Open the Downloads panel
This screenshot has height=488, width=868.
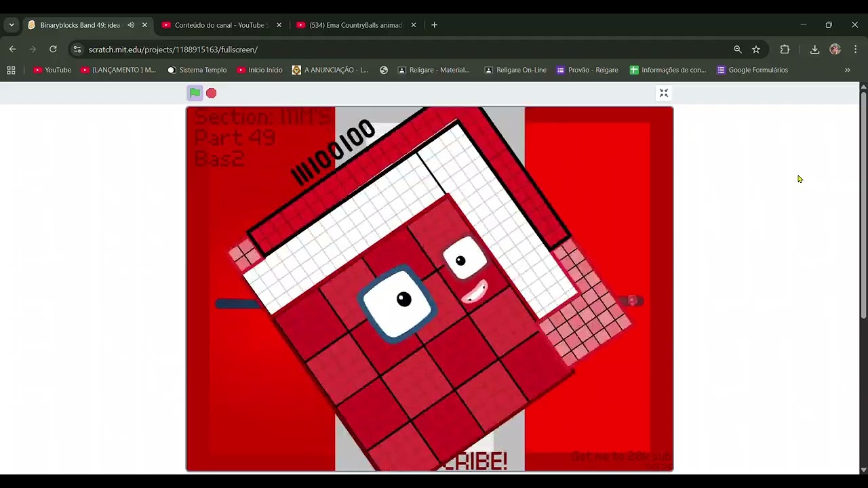pos(814,49)
